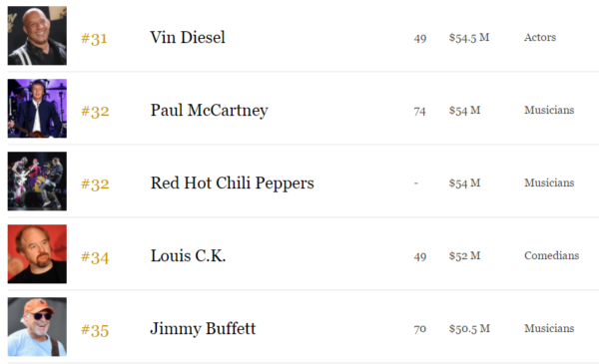The height and width of the screenshot is (364, 599).
Task: Click the #35 rank label
Action: pyautogui.click(x=95, y=330)
